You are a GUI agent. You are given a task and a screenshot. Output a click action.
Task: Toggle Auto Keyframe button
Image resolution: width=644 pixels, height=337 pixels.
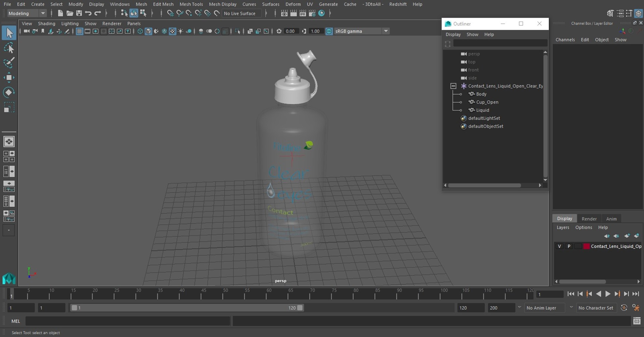click(x=624, y=307)
